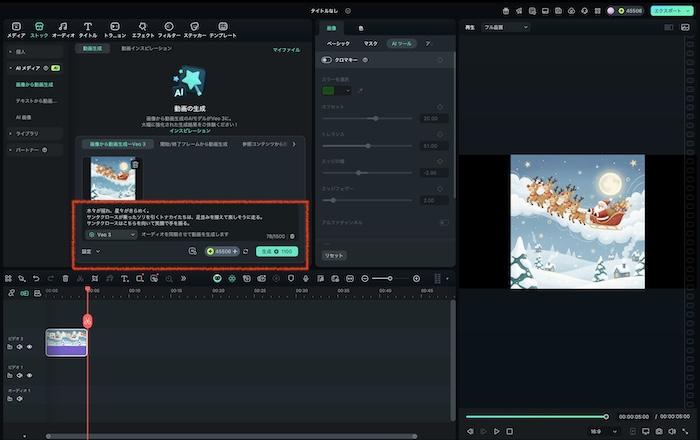Hide the ビデオ 2 track with eye icon
700x440 pixels.
pyautogui.click(x=30, y=347)
